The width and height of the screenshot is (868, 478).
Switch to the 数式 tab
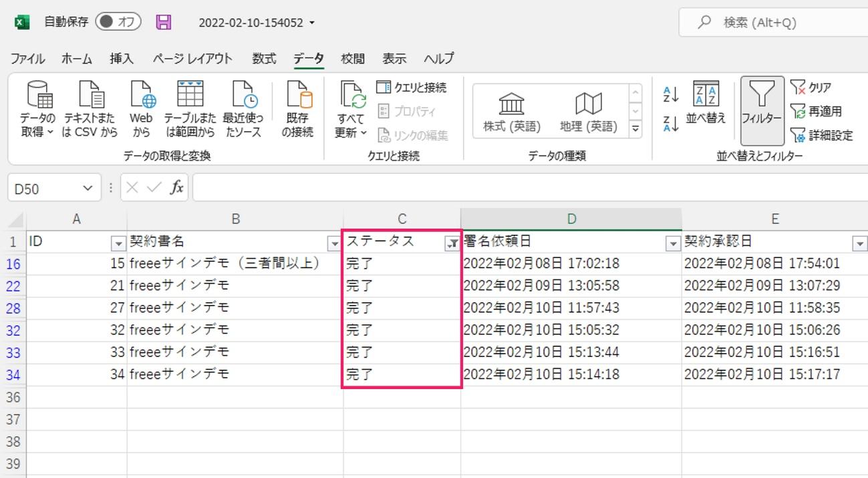264,59
